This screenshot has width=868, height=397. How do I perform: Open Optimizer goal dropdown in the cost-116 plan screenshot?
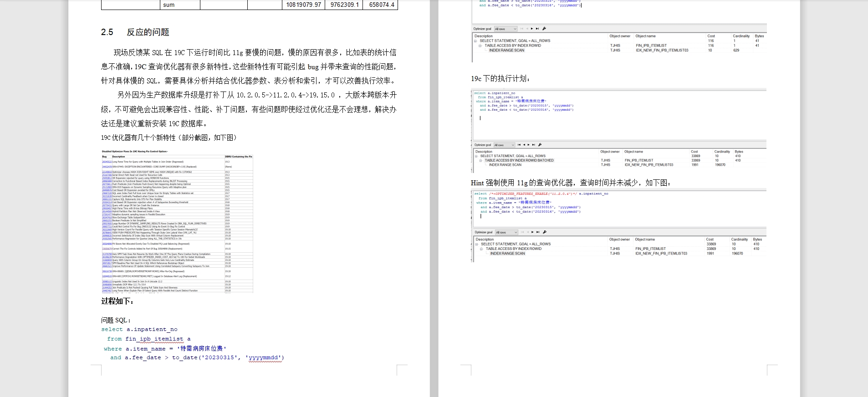pos(505,29)
